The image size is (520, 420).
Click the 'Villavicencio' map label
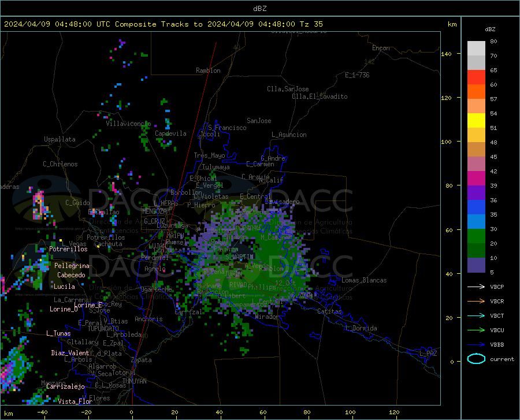click(x=128, y=124)
